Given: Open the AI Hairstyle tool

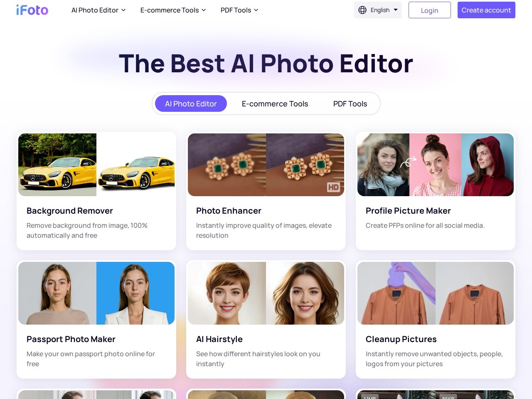Looking at the screenshot, I should pyautogui.click(x=219, y=339).
